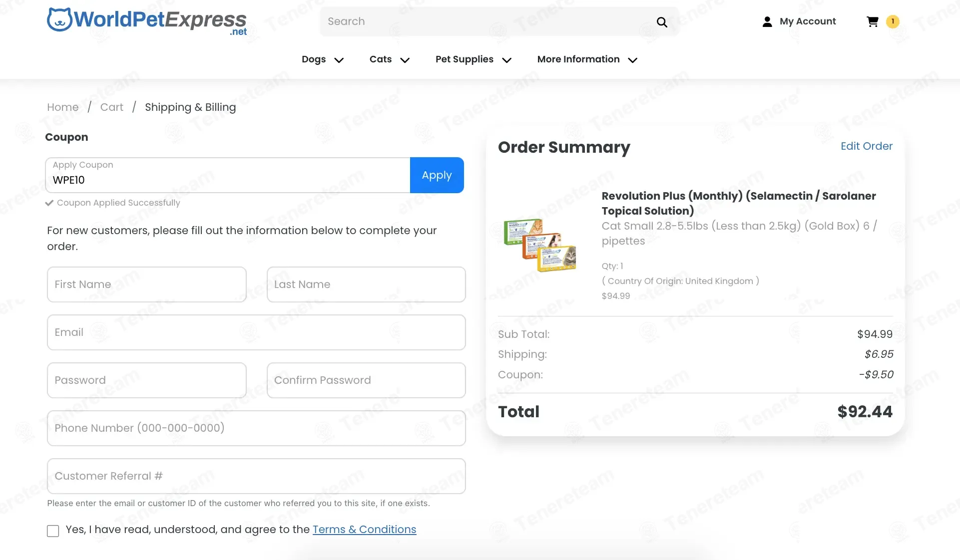Expand the Cats menu chevron

click(x=405, y=60)
